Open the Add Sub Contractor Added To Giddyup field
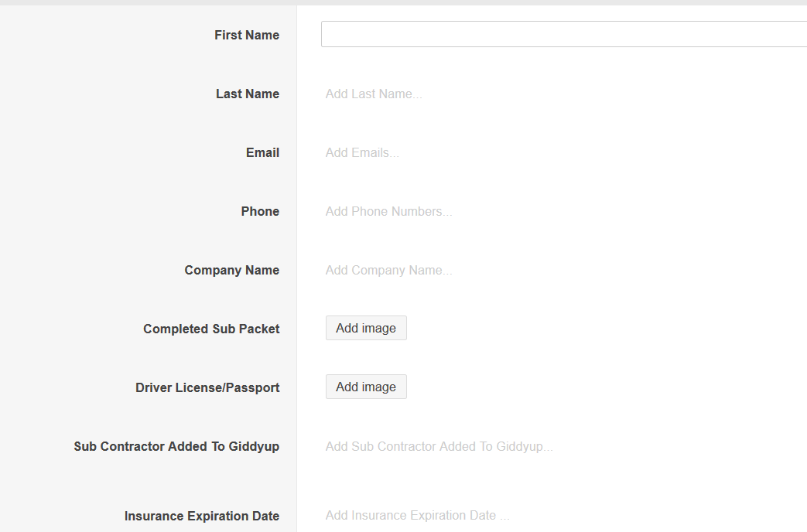The width and height of the screenshot is (807, 532). (439, 446)
